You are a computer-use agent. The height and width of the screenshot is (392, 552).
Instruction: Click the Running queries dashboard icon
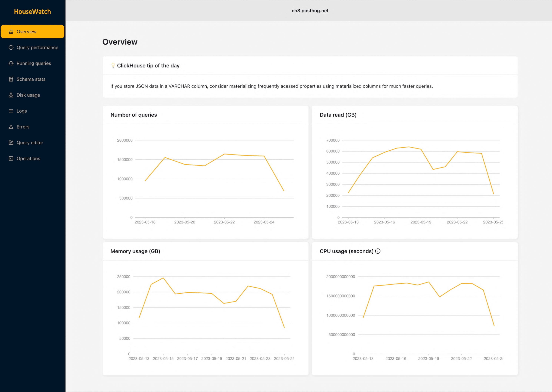point(11,64)
